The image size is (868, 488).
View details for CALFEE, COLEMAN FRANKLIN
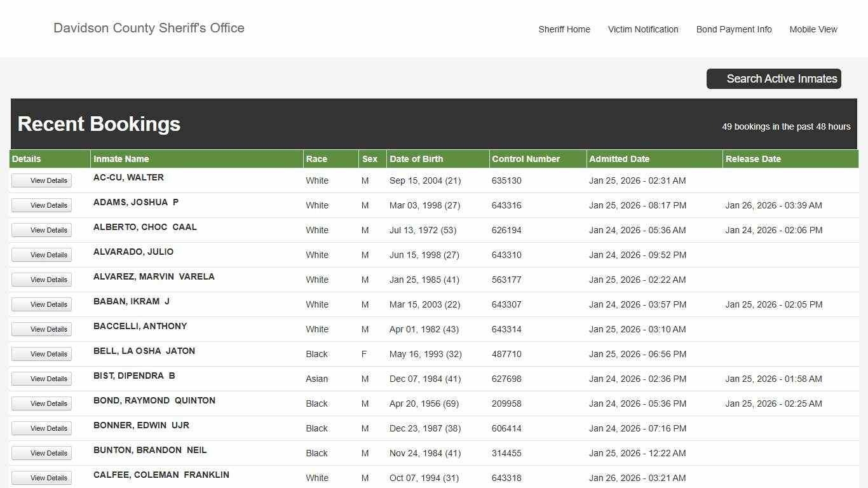point(42,478)
